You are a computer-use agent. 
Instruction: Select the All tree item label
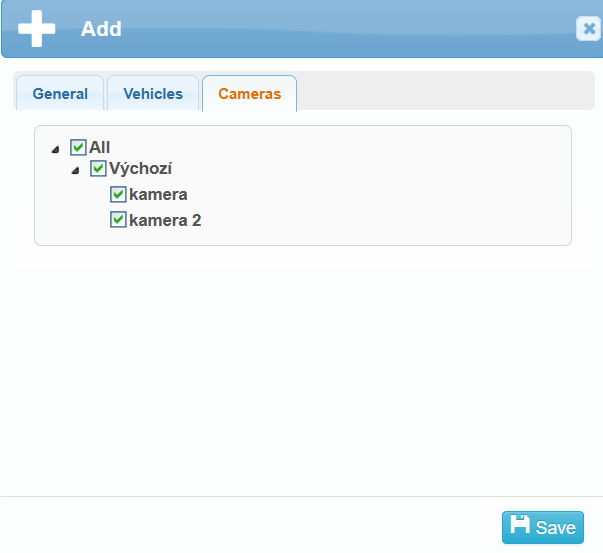(100, 147)
